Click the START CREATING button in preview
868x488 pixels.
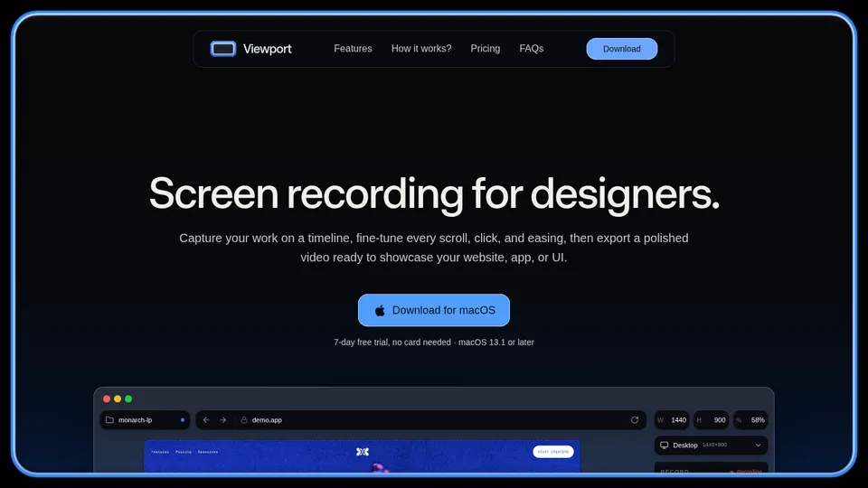click(x=553, y=452)
